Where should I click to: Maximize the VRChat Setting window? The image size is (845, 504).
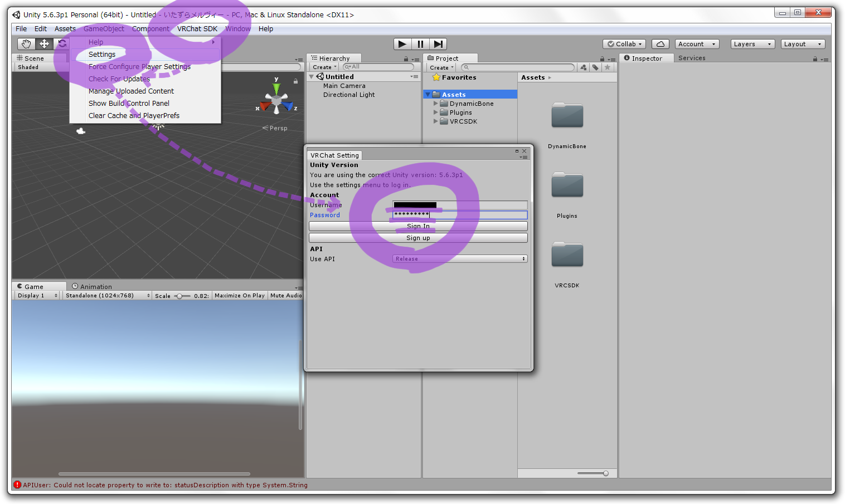pos(517,151)
